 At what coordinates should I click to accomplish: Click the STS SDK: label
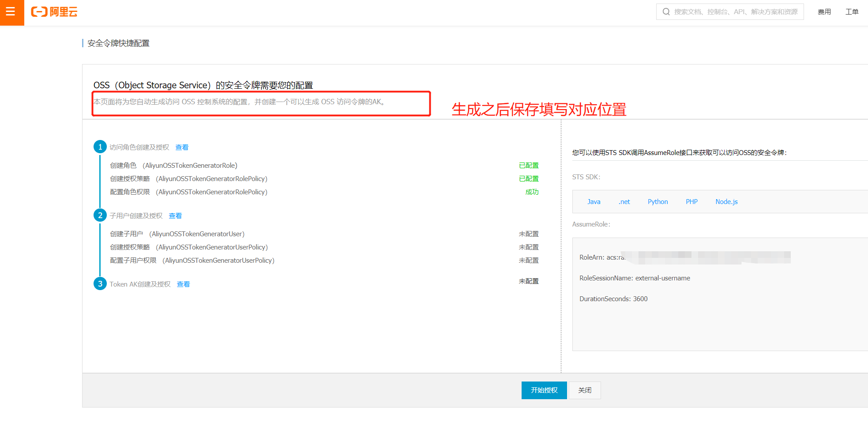(586, 177)
